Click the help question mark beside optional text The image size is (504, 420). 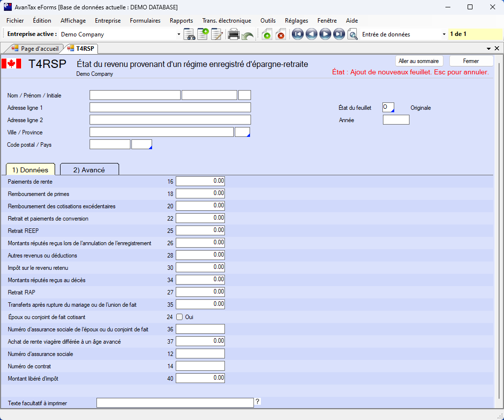click(257, 402)
